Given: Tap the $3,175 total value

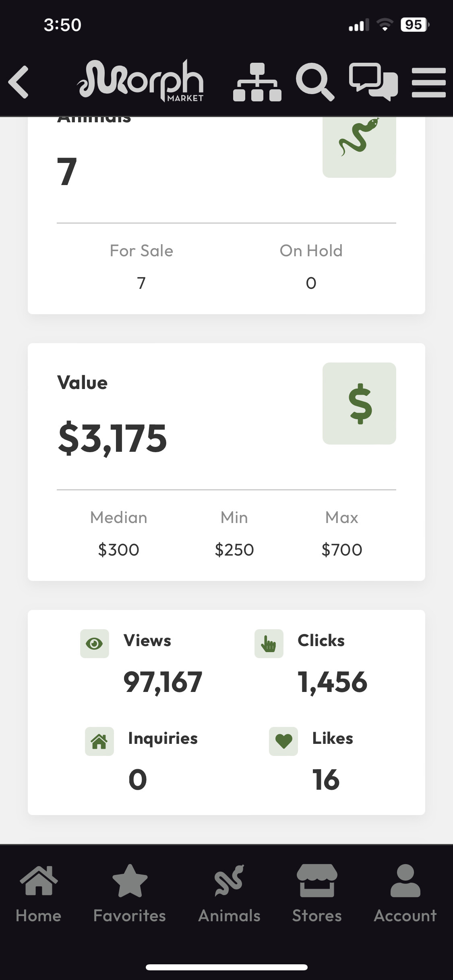Looking at the screenshot, I should [x=112, y=439].
